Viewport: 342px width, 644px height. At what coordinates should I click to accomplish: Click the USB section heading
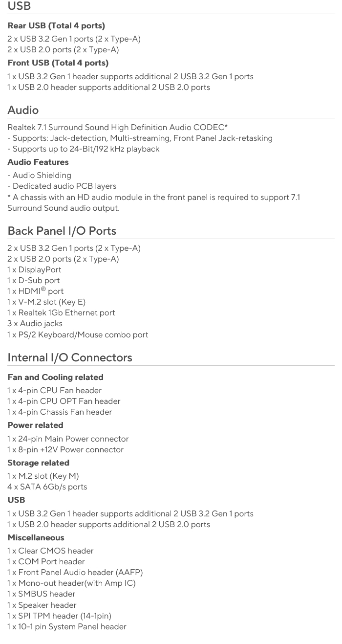pyautogui.click(x=19, y=6)
